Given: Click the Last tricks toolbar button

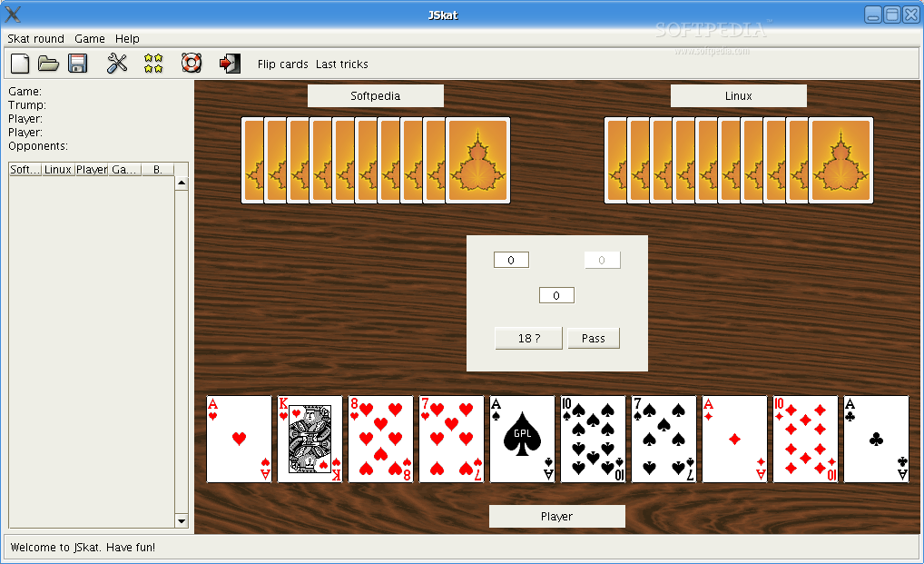Looking at the screenshot, I should click(x=342, y=64).
